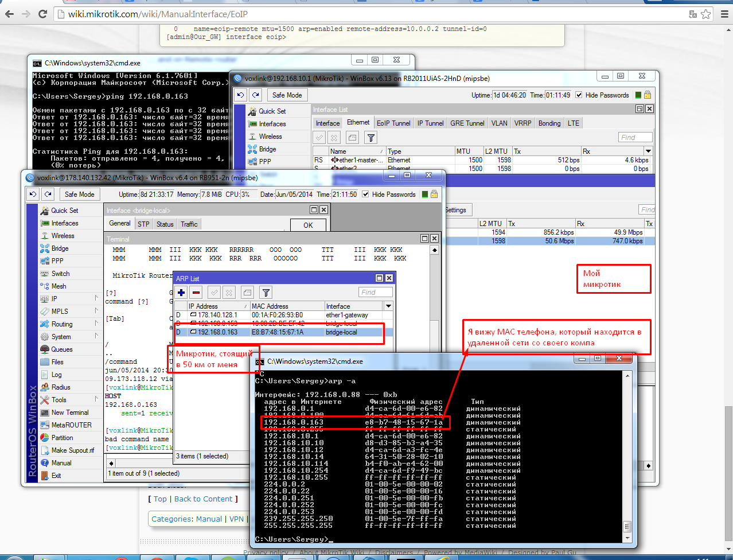Open the Files menu item
The width and height of the screenshot is (733, 560).
pyautogui.click(x=57, y=362)
